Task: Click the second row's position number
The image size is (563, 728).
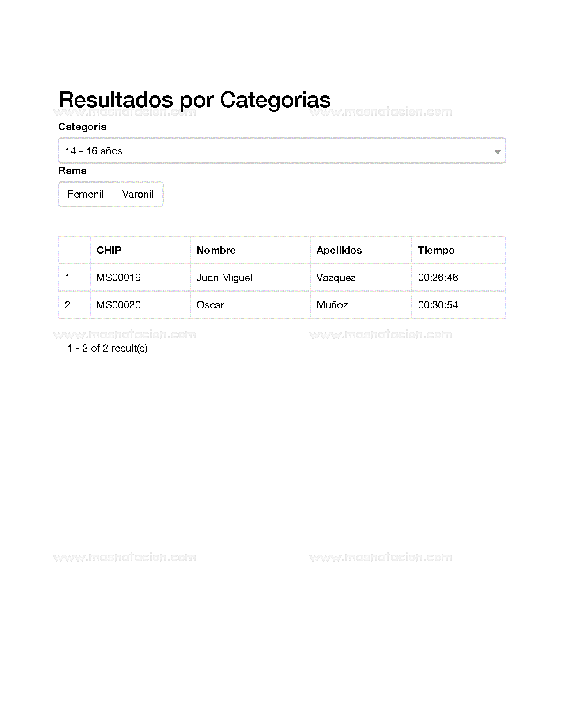Action: click(68, 305)
